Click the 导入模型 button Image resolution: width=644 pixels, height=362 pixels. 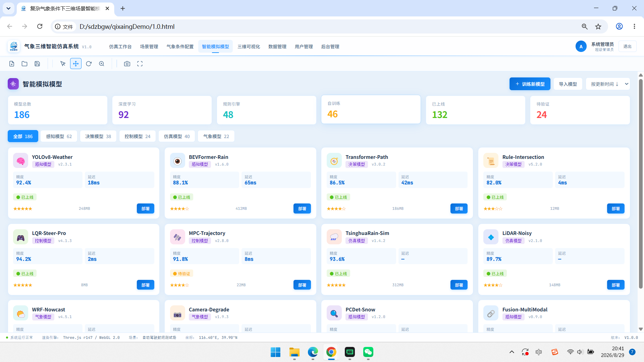pos(568,84)
